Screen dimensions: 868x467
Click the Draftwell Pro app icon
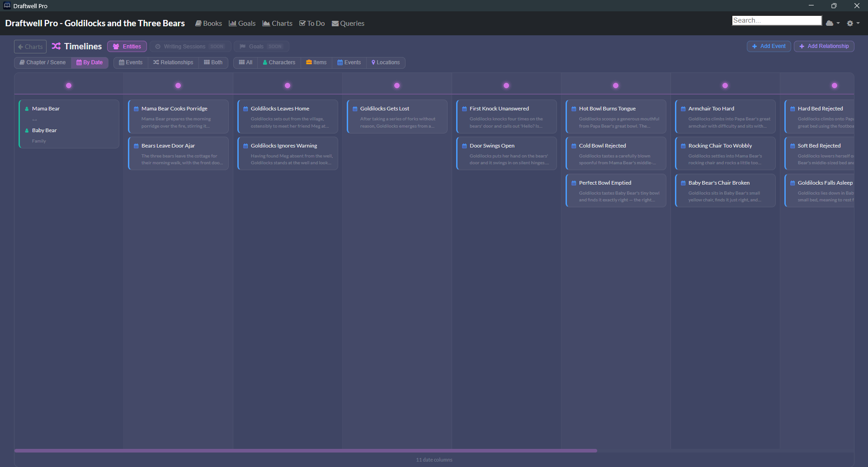7,5
